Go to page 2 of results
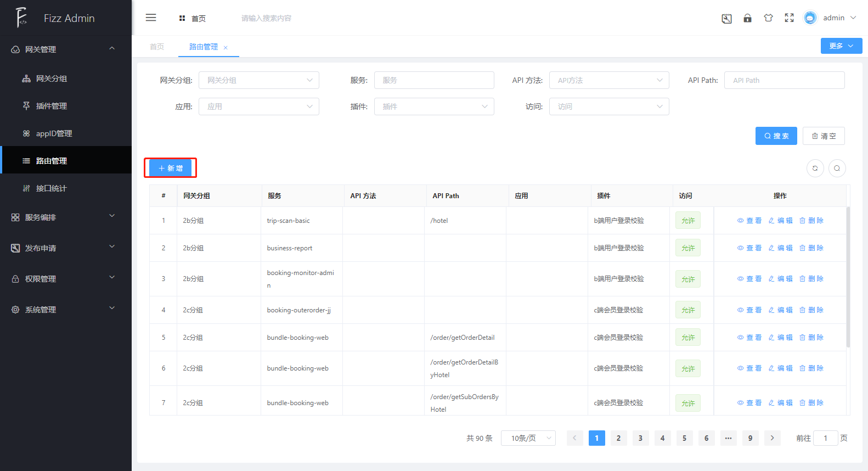The image size is (868, 471). point(618,438)
